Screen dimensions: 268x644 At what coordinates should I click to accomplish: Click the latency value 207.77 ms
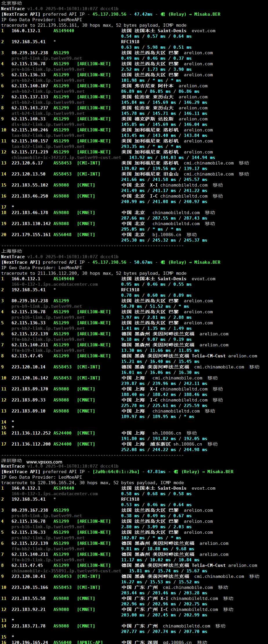pos(133,632)
